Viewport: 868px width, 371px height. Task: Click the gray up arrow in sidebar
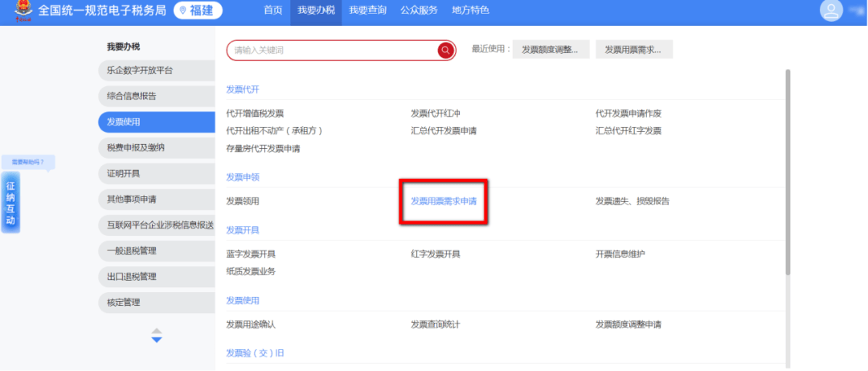click(x=157, y=330)
